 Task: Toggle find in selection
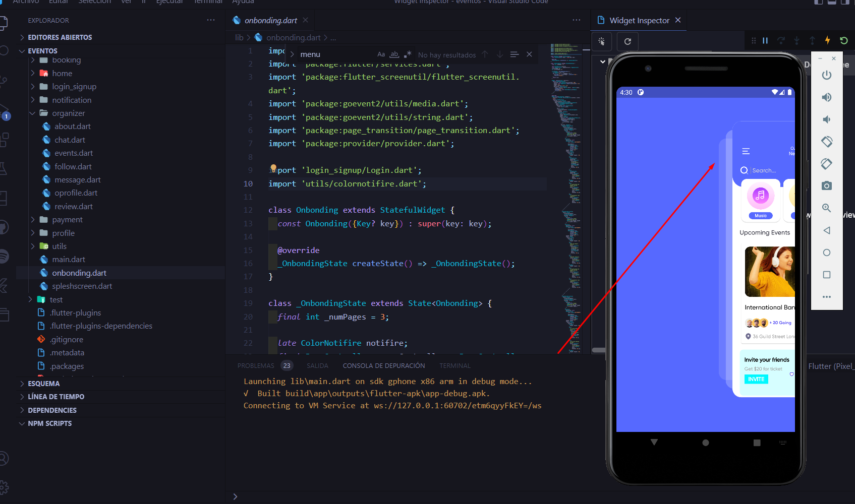coord(514,54)
